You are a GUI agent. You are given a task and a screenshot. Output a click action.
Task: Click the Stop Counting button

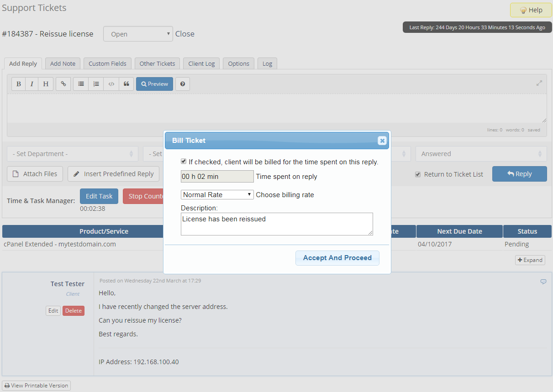click(x=147, y=196)
